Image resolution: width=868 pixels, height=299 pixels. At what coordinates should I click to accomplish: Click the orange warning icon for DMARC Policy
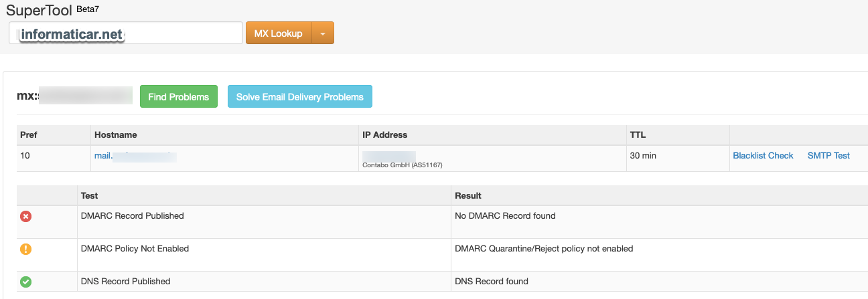[x=26, y=250]
